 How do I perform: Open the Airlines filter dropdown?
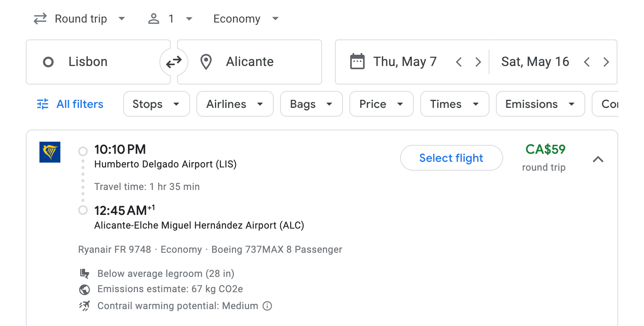pyautogui.click(x=235, y=104)
